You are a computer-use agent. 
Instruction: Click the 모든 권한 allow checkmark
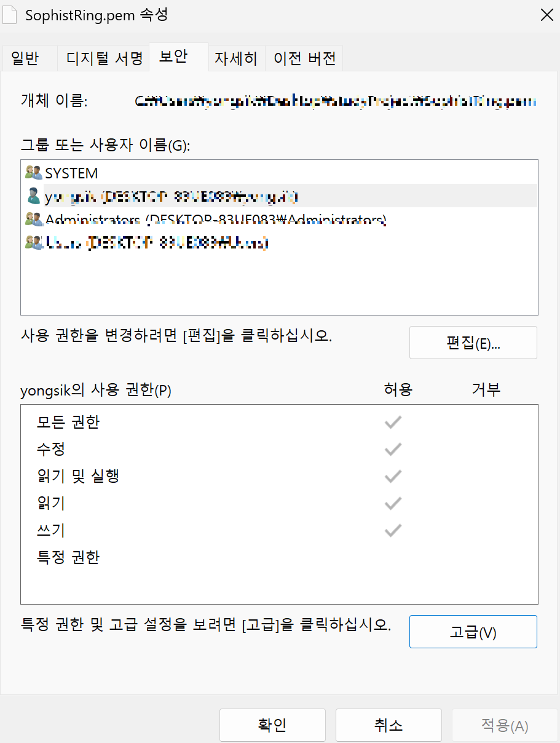[393, 422]
